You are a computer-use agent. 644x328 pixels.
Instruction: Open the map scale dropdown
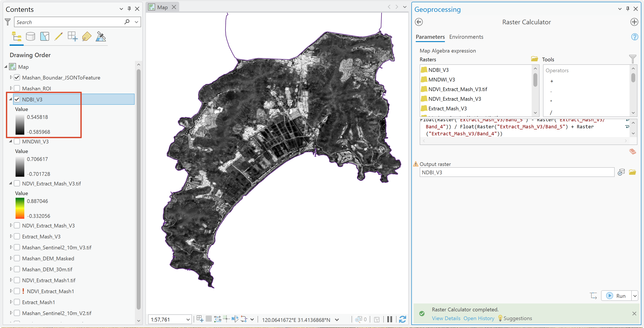[188, 319]
